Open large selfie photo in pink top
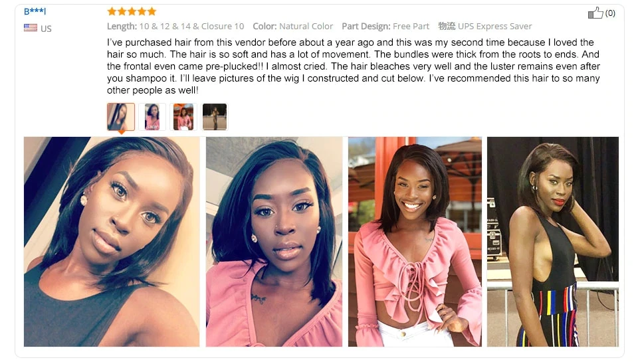The height and width of the screenshot is (364, 638). 274,242
